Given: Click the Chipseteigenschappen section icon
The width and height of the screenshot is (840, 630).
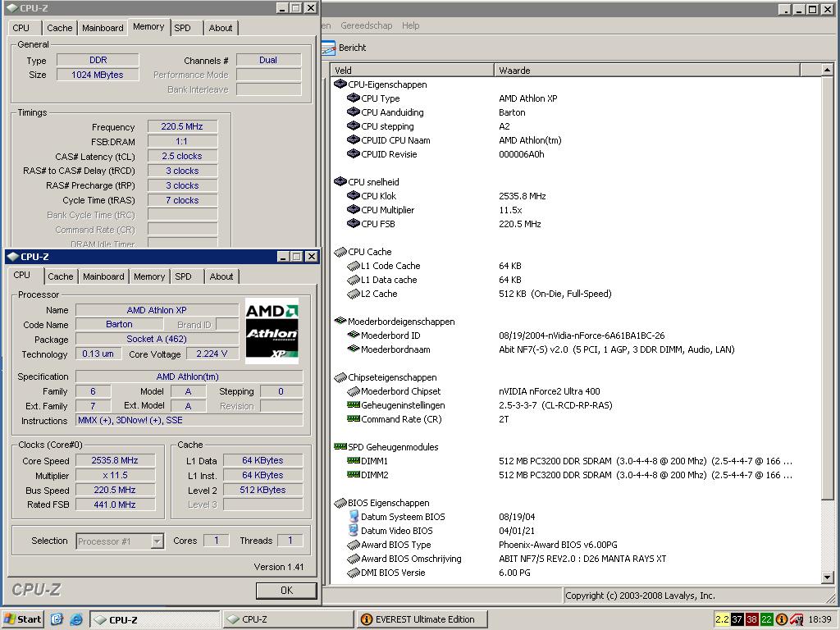Looking at the screenshot, I should [x=340, y=377].
